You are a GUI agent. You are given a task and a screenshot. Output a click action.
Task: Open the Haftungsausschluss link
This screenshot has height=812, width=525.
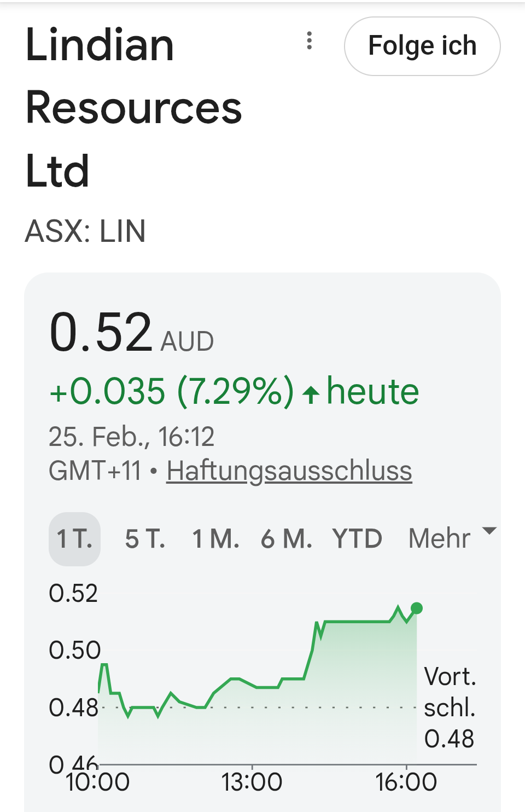289,471
